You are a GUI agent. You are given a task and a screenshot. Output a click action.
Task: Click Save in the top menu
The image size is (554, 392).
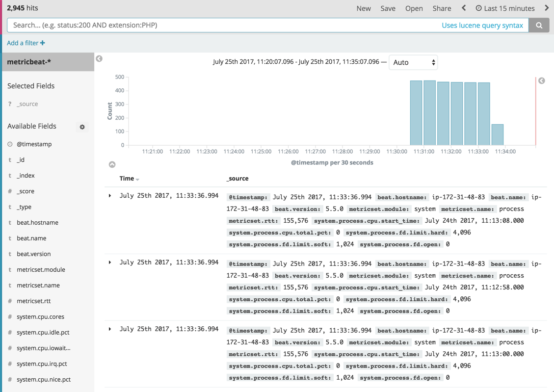tap(388, 8)
